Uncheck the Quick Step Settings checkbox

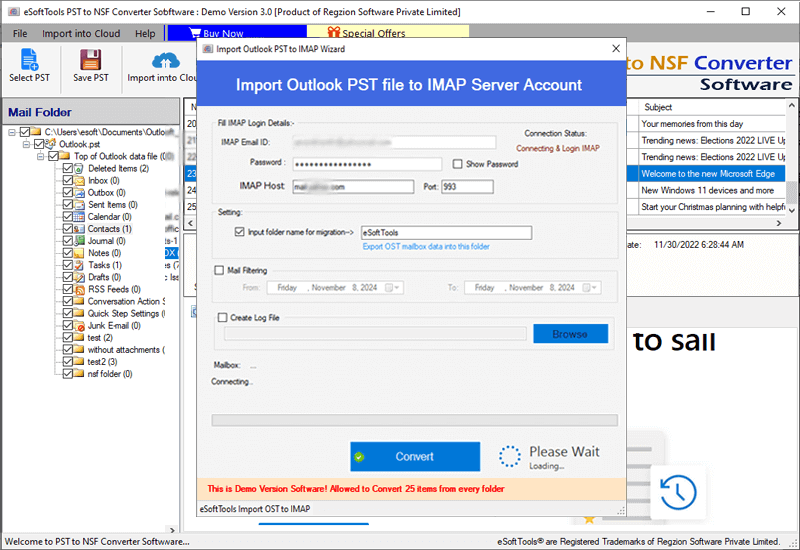coord(67,313)
